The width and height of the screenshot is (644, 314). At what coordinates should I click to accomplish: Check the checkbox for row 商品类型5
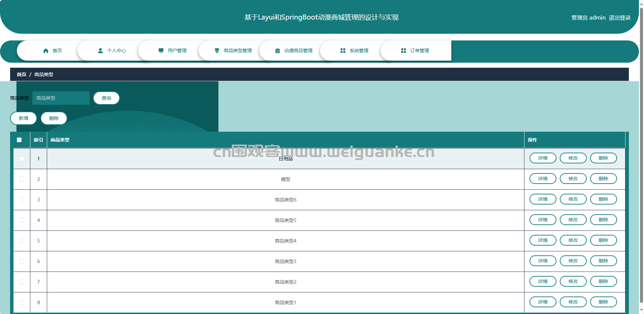22,220
